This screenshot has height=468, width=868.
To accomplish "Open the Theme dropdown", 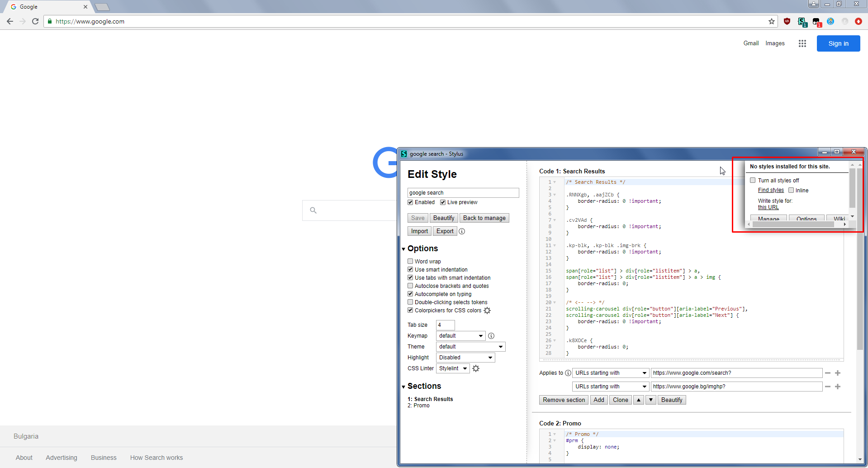I will [470, 346].
